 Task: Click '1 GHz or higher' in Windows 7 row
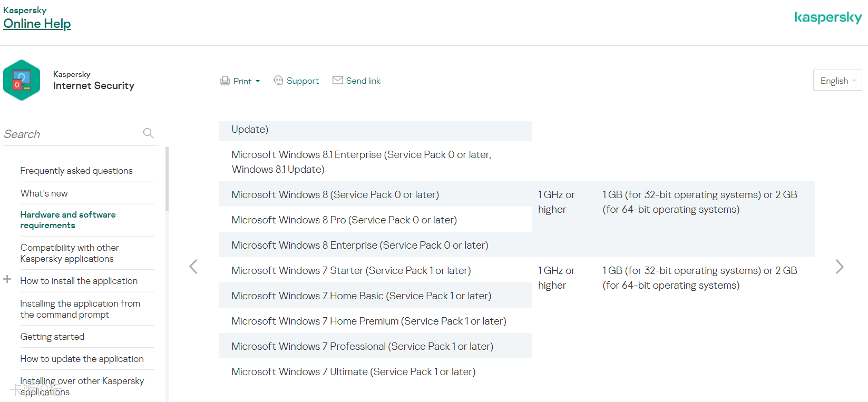point(557,278)
